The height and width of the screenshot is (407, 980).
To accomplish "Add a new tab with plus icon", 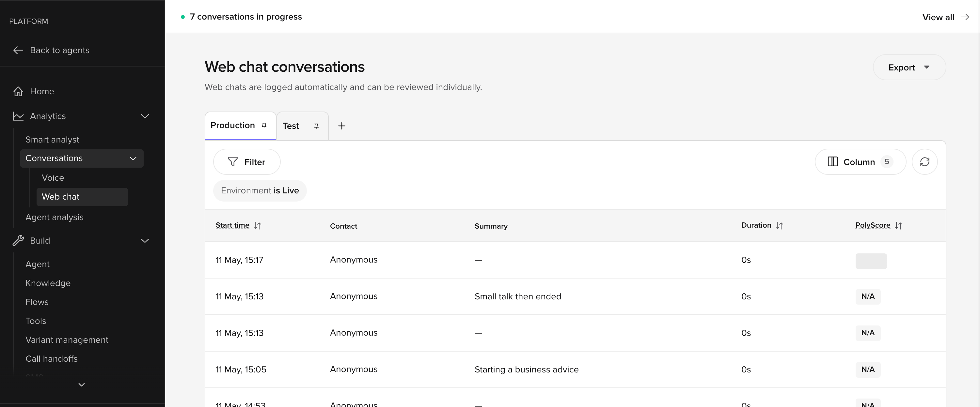I will click(342, 126).
